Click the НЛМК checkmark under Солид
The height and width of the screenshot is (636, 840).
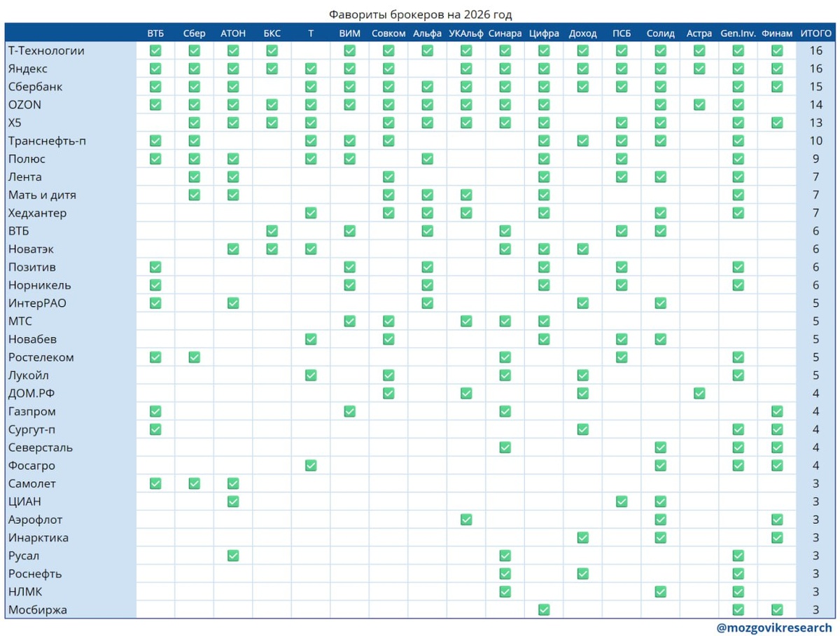click(x=661, y=592)
